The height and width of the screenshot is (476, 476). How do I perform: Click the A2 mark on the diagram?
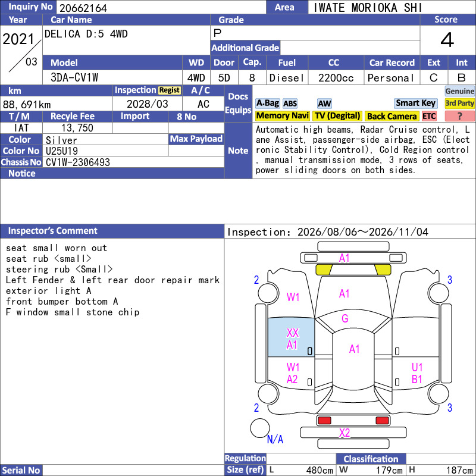pos(292,379)
